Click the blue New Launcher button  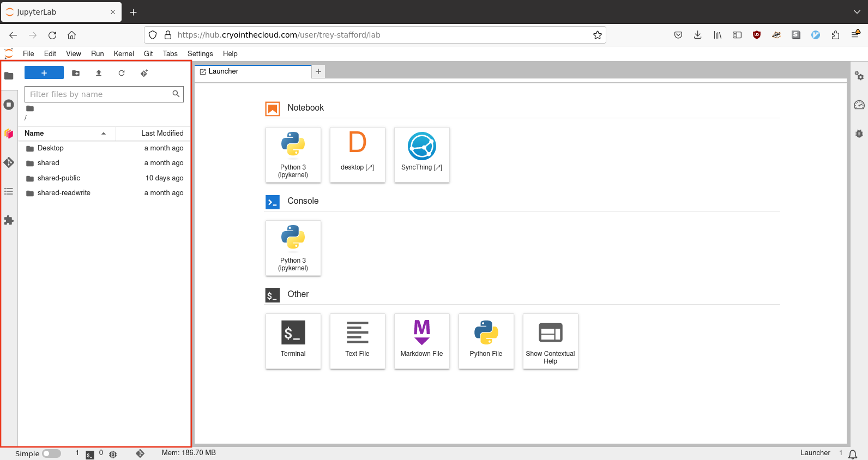[44, 73]
